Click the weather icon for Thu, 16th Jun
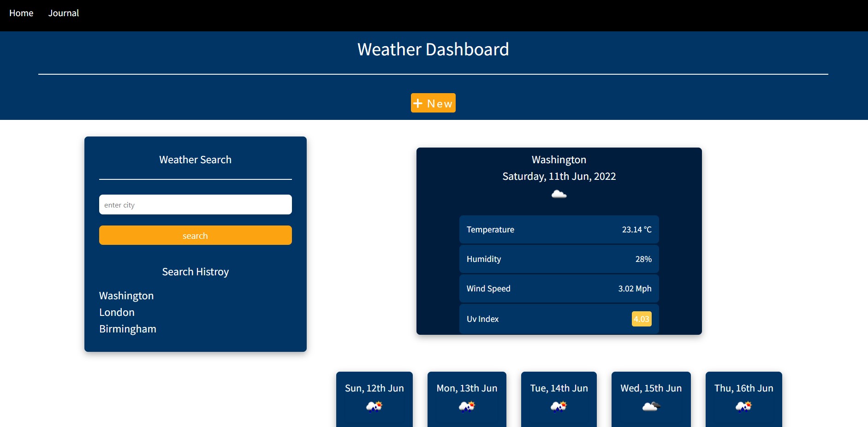The image size is (868, 427). tap(743, 406)
